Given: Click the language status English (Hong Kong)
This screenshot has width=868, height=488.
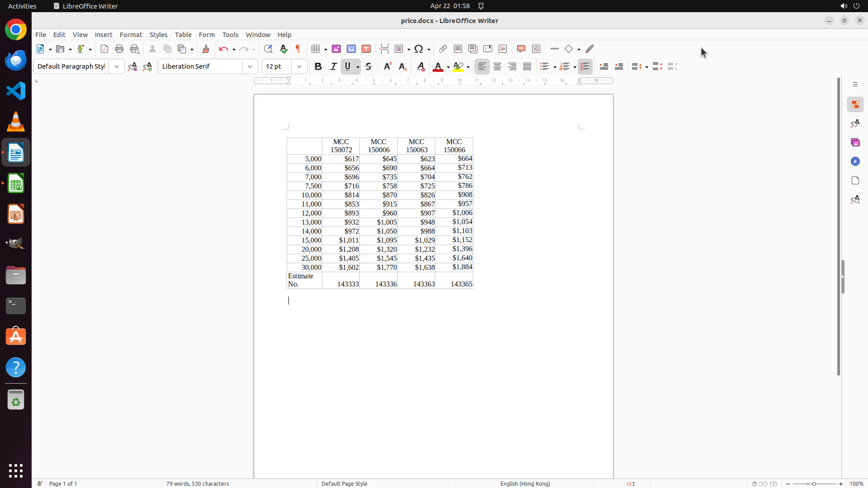Looking at the screenshot, I should click(525, 483).
